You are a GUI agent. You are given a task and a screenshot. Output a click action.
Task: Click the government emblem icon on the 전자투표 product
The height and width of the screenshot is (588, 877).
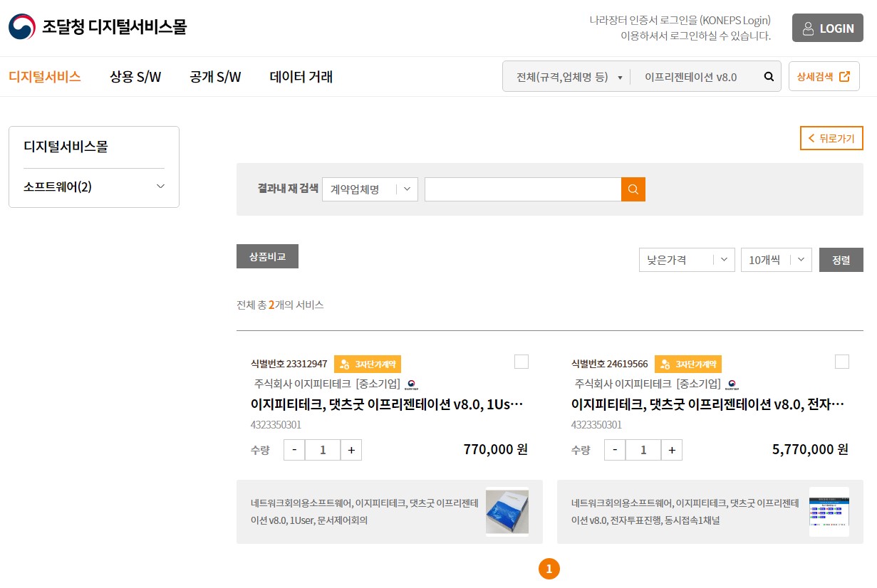tap(732, 384)
